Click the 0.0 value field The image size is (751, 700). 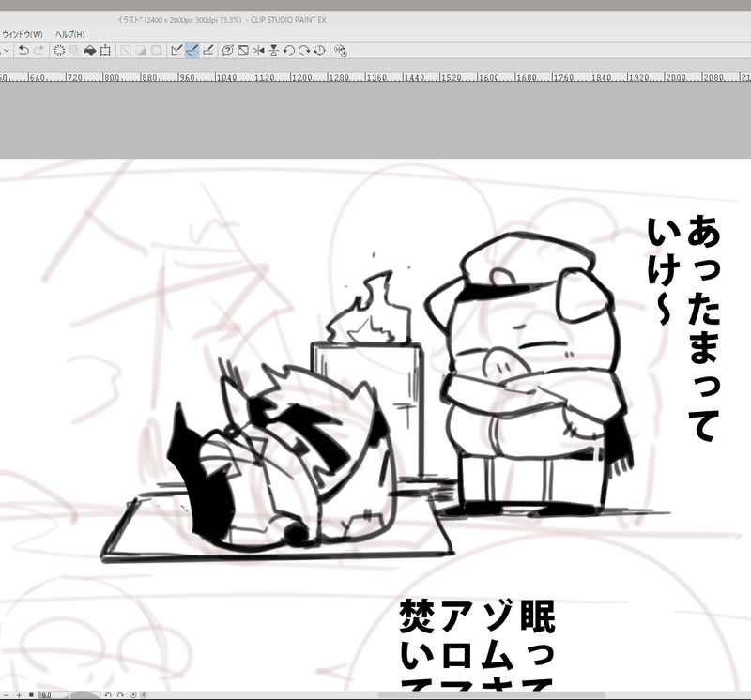click(x=52, y=694)
